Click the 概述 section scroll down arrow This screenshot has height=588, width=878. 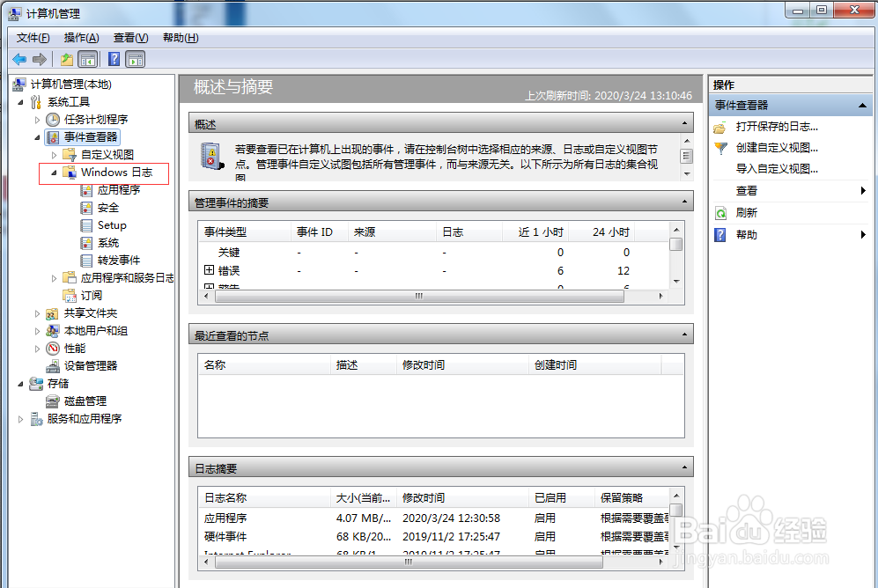(687, 174)
